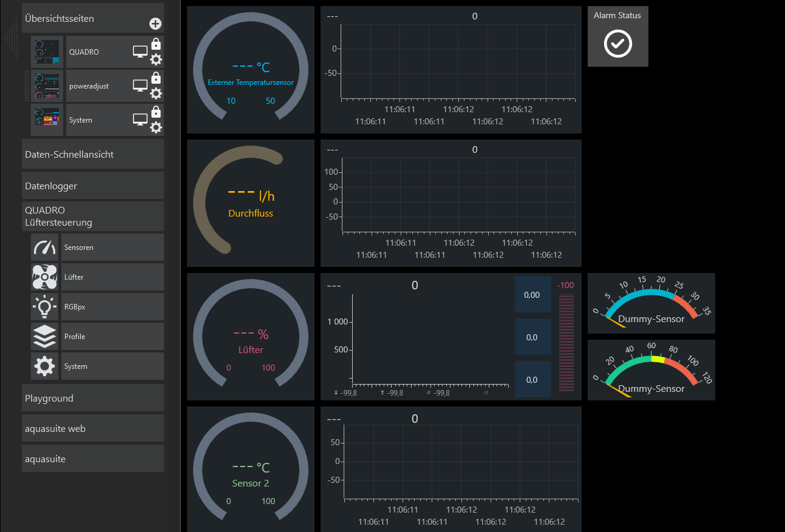Add a new overview page with plus icon
The width and height of the screenshot is (785, 532).
pos(155,24)
